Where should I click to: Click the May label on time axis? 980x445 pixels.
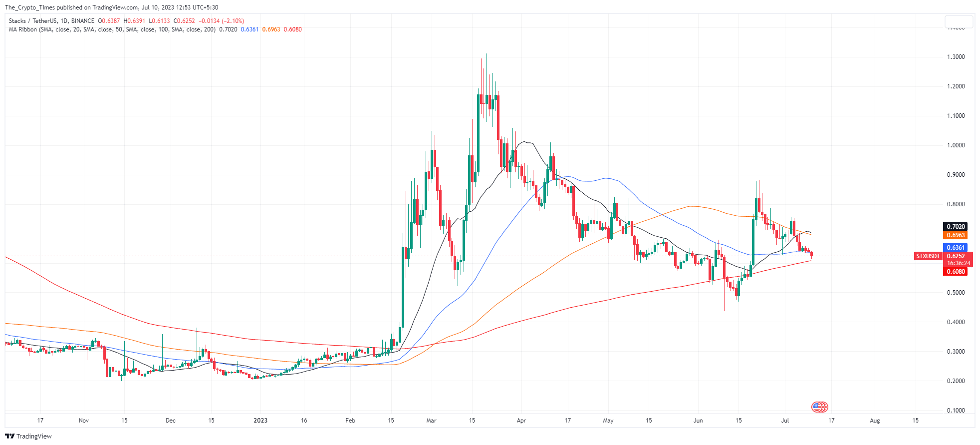[x=608, y=421]
